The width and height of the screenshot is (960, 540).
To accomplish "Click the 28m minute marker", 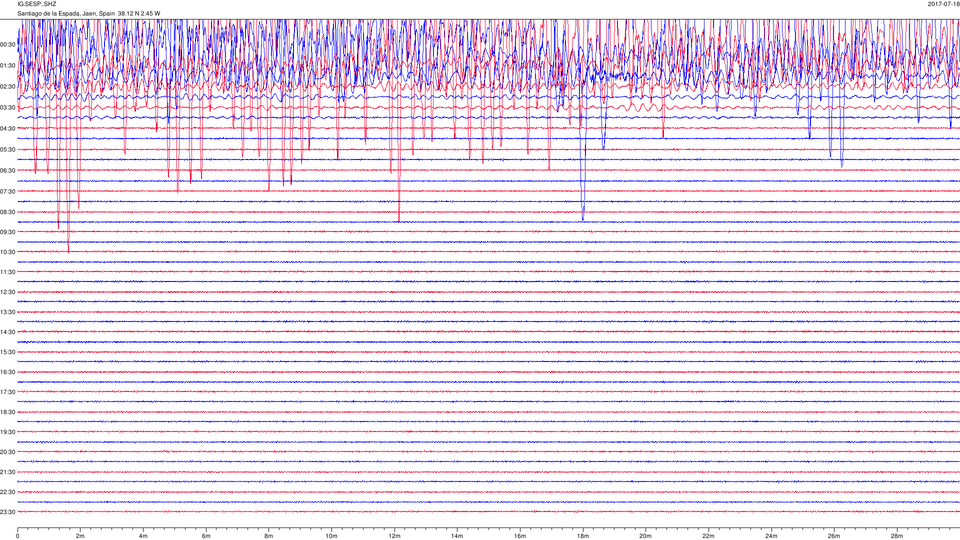I will [896, 536].
